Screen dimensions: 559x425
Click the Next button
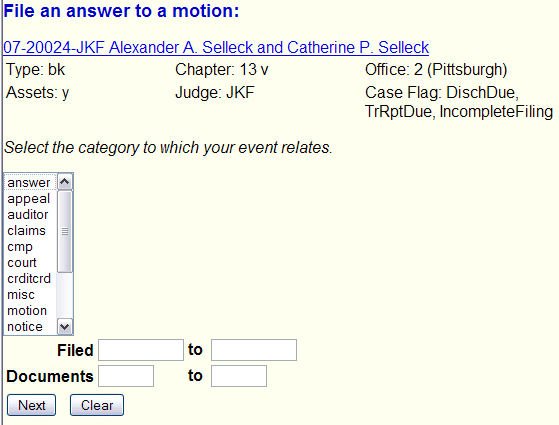pos(31,405)
